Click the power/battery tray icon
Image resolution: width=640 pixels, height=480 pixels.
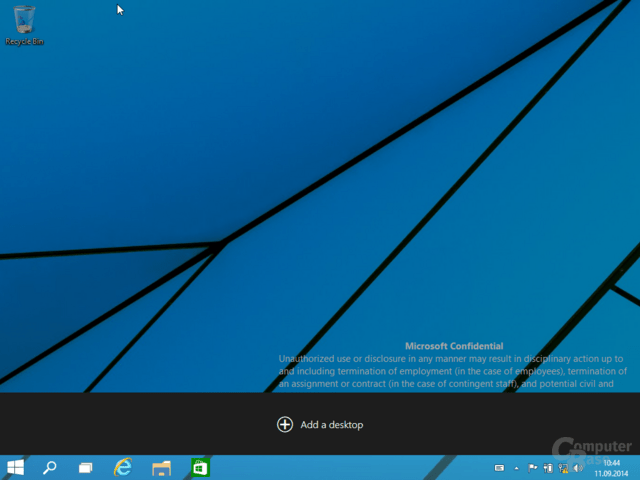click(548, 468)
